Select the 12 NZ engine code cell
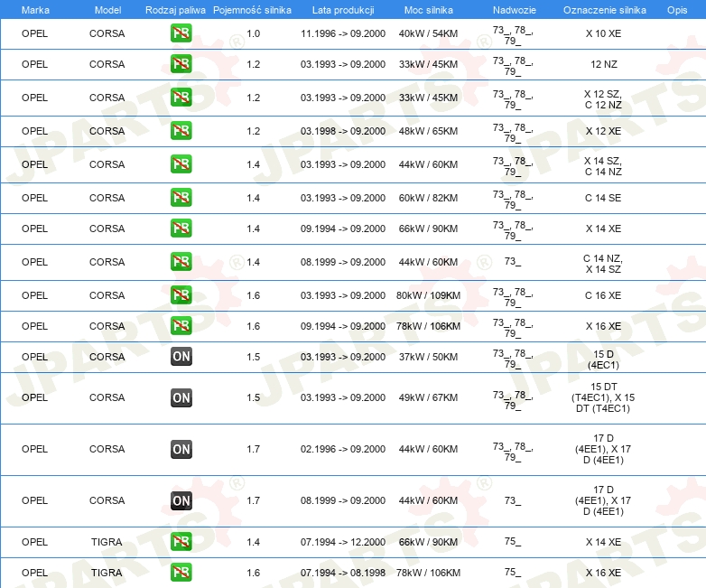Screen dimensions: 706x588 (x=603, y=64)
